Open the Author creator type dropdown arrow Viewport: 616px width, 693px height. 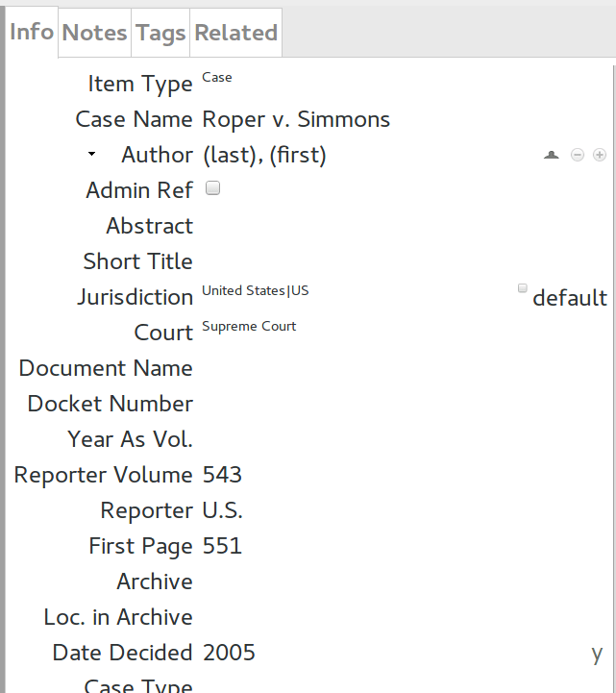[x=91, y=154]
